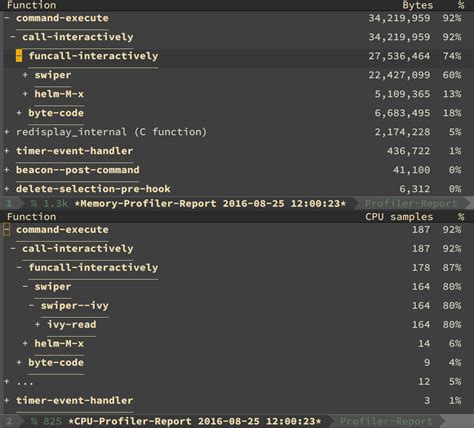
Task: Select the 22,427,099 bytes value
Action: click(399, 75)
